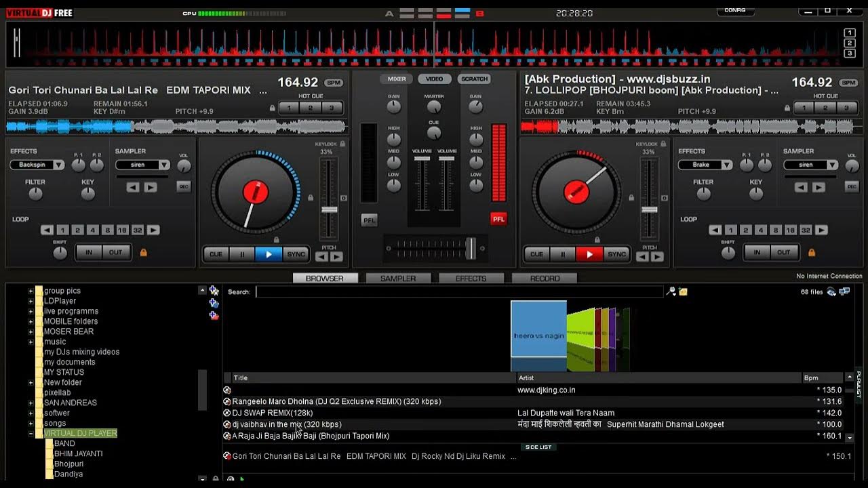This screenshot has width=868, height=488.
Task: Click the left deck SYNC button
Action: click(296, 254)
